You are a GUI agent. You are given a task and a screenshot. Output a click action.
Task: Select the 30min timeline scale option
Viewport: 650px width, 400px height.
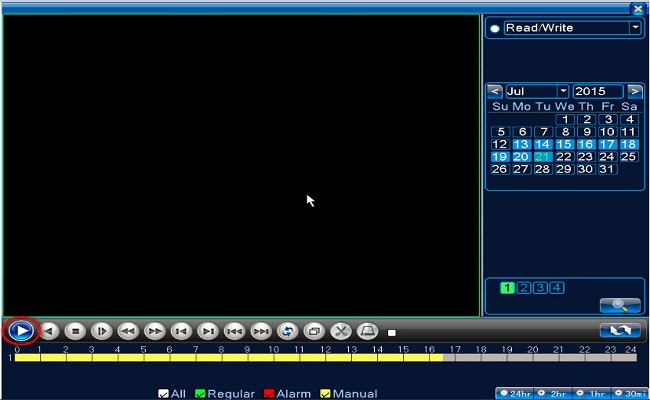(630, 394)
